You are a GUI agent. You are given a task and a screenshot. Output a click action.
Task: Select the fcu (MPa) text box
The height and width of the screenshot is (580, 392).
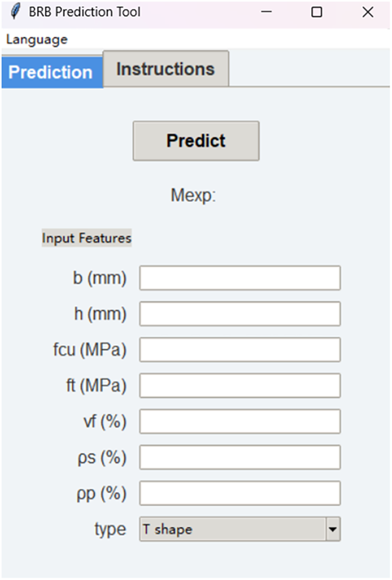240,349
